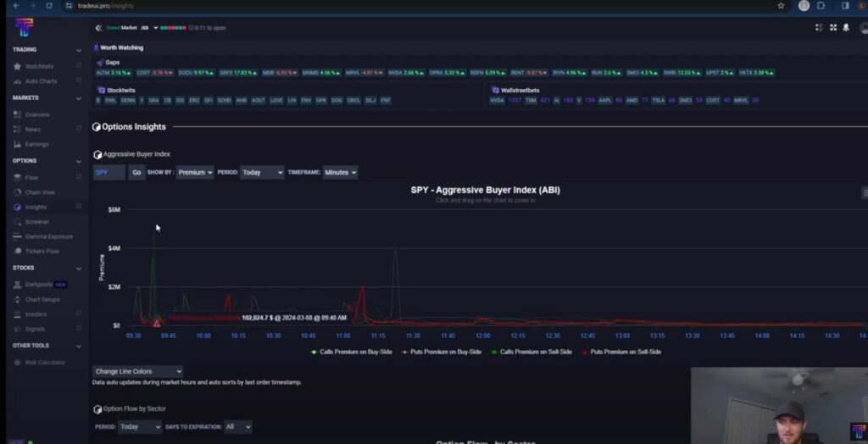The width and height of the screenshot is (868, 444).
Task: Click the notifications bell icon
Action: coord(846,28)
